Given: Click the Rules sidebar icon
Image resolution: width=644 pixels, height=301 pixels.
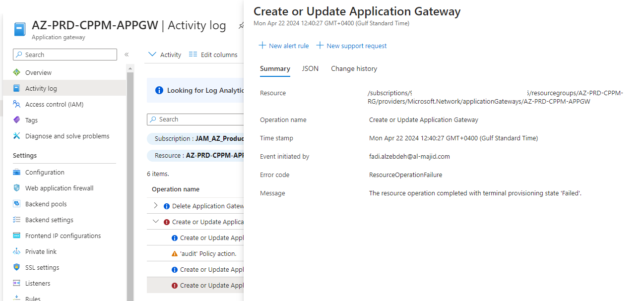Looking at the screenshot, I should point(17,299).
